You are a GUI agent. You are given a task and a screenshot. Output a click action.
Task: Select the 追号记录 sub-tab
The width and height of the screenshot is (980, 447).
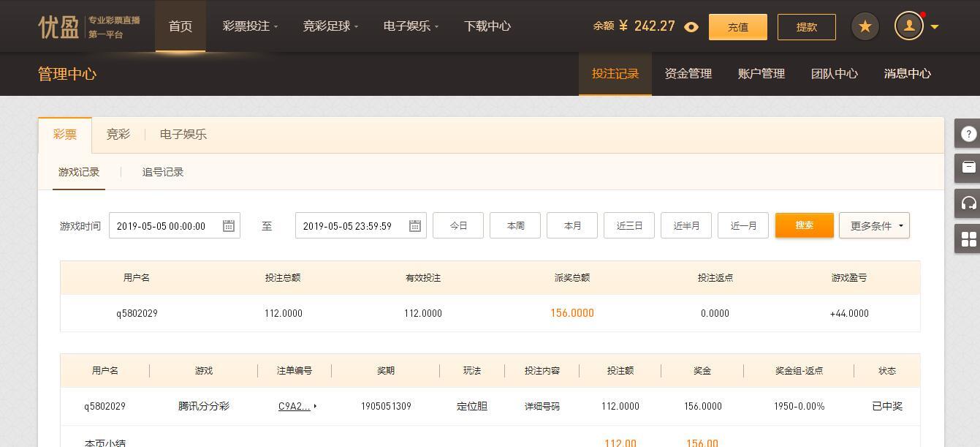[x=163, y=173]
